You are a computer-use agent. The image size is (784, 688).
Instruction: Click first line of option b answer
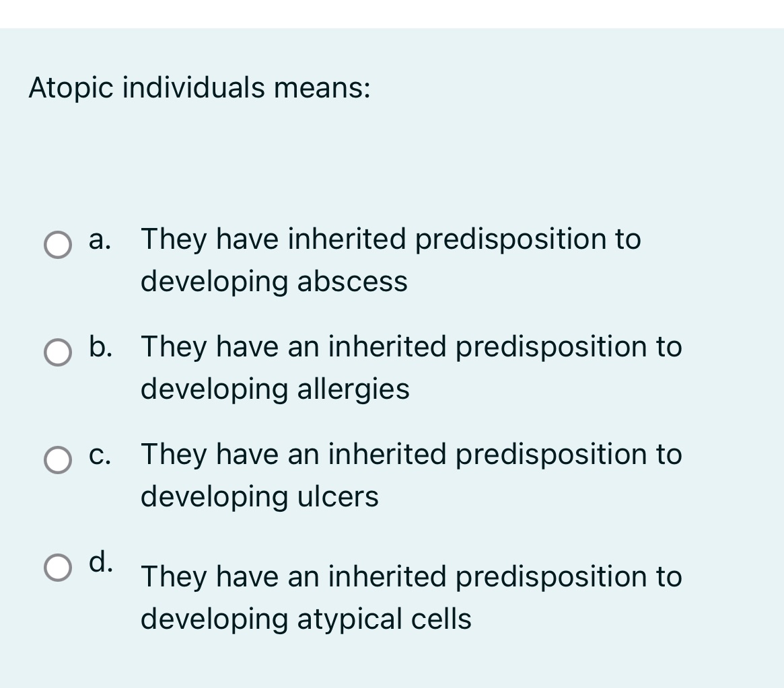tap(411, 347)
